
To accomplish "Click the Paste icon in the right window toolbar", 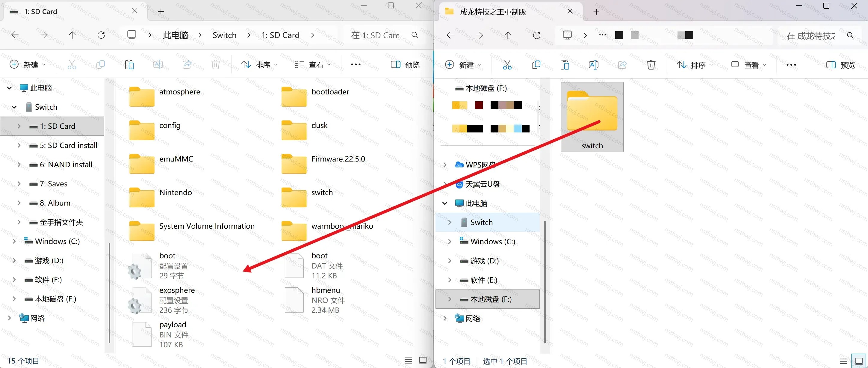I will click(x=565, y=65).
